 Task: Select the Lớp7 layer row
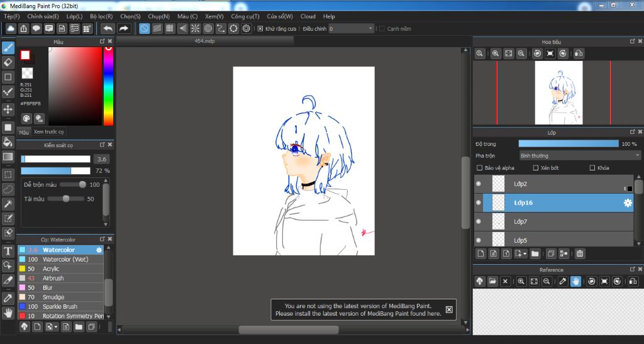point(554,221)
